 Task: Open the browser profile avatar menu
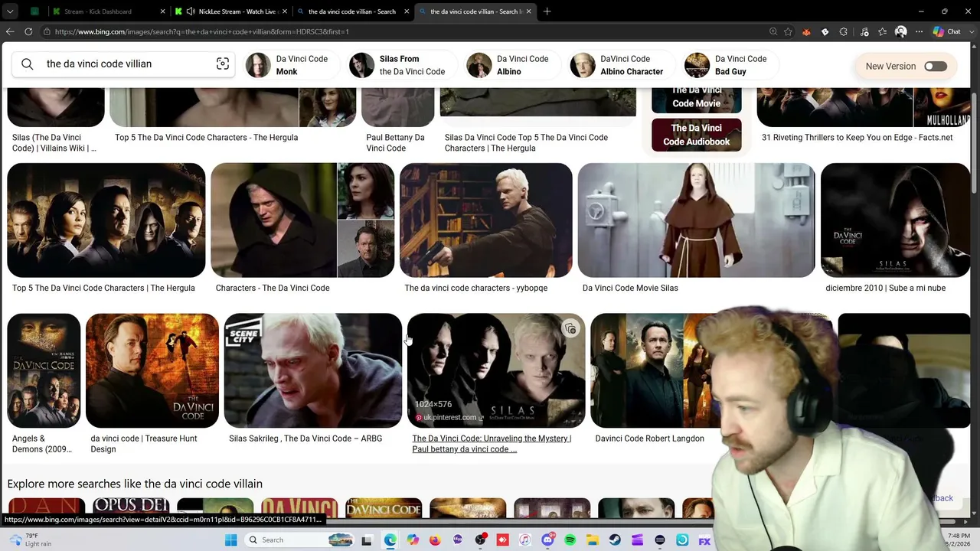[x=900, y=31]
